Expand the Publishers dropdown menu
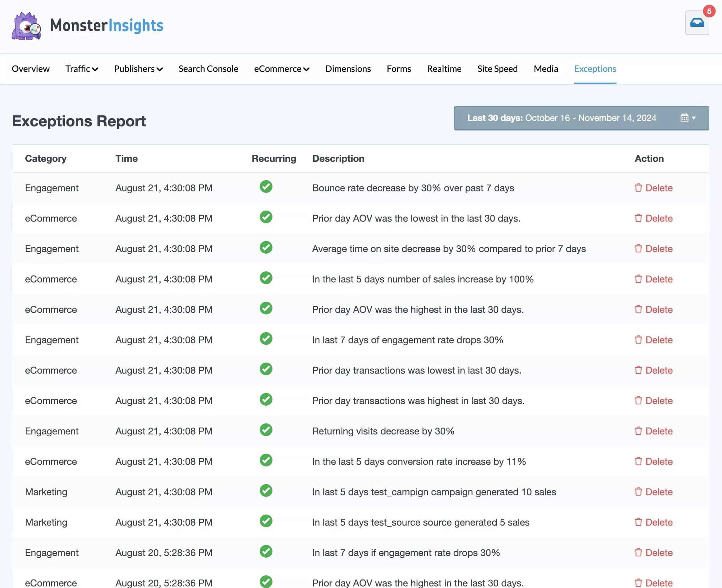Viewport: 722px width, 588px height. [x=138, y=69]
